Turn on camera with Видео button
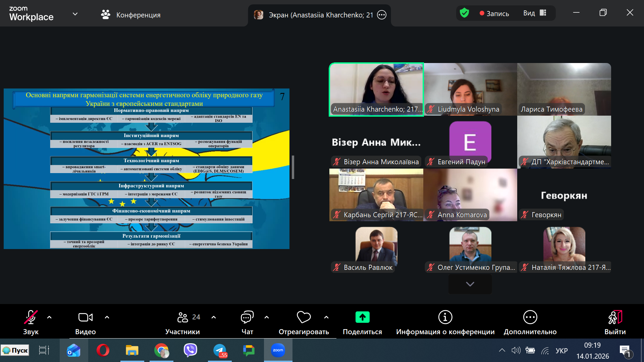 pyautogui.click(x=85, y=317)
